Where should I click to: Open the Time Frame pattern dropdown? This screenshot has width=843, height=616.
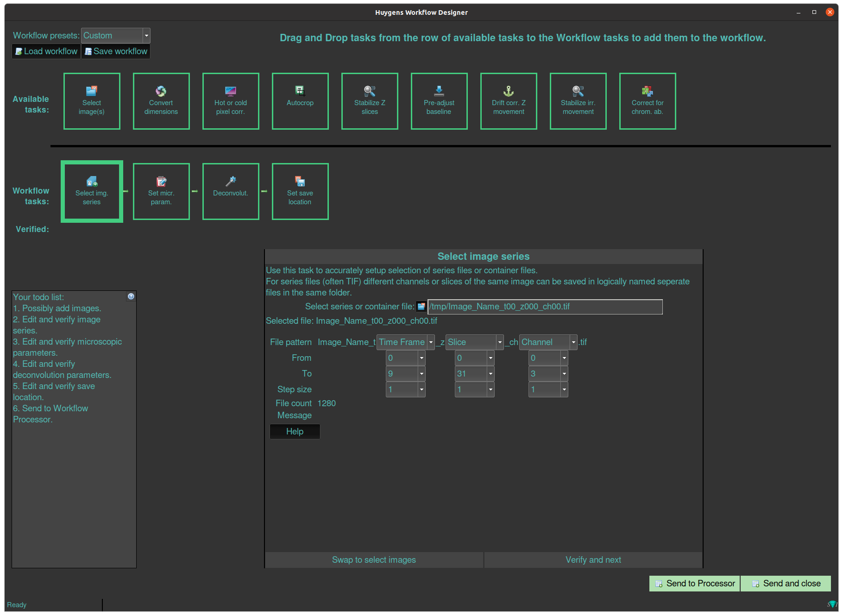click(x=431, y=342)
